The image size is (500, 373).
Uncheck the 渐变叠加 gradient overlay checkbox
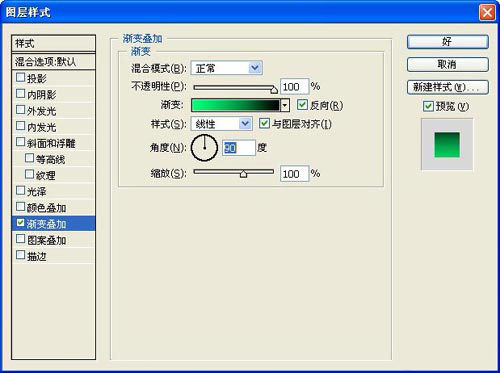(x=20, y=223)
